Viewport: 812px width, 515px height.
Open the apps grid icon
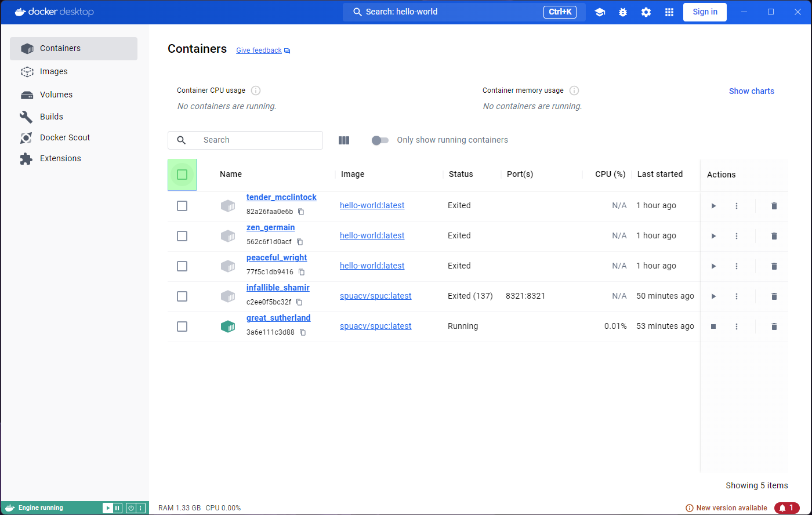669,12
